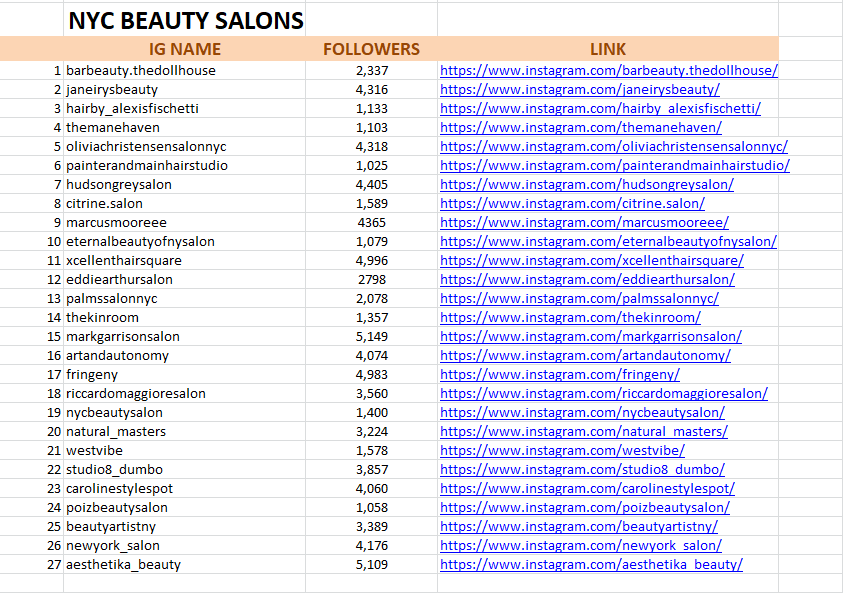Image resolution: width=843 pixels, height=593 pixels.
Task: Select the hudsongreysalon name cell
Action: click(x=184, y=184)
